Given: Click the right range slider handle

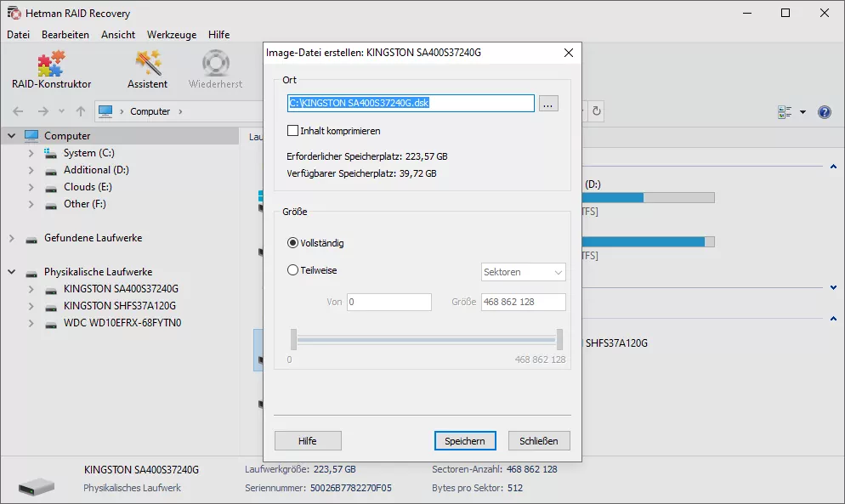Looking at the screenshot, I should click(560, 340).
